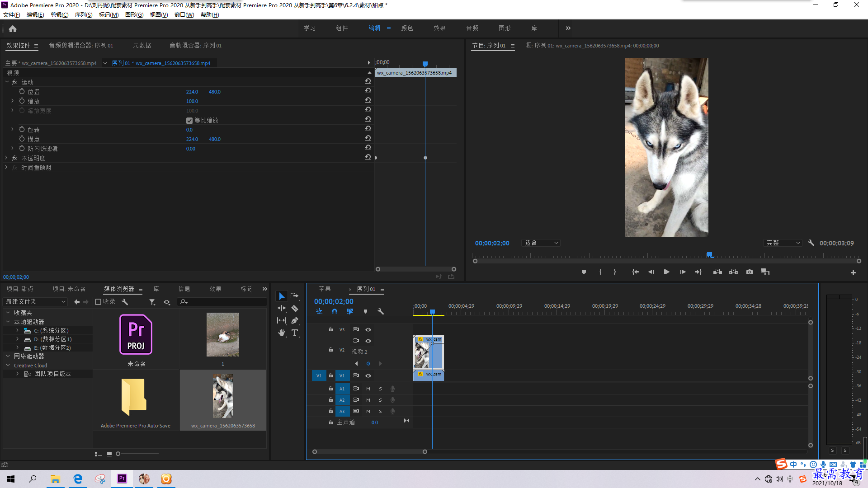Image resolution: width=868 pixels, height=488 pixels.
Task: Check the ingest checkbox
Action: 98,302
